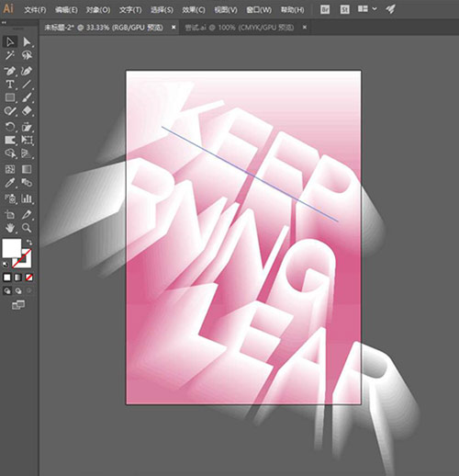Viewport: 459px width, 476px height.
Task: Switch to Gradient fill mode button
Action: [18, 278]
